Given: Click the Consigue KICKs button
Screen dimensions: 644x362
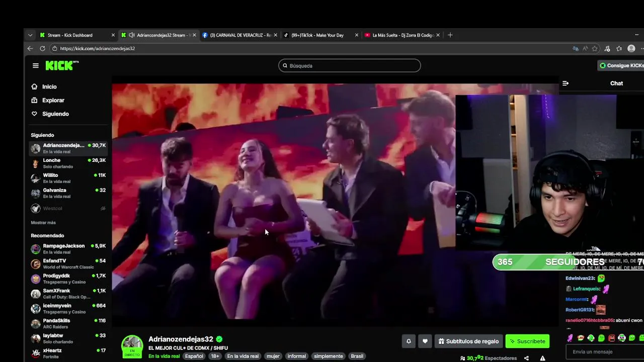Looking at the screenshot, I should pyautogui.click(x=621, y=66).
